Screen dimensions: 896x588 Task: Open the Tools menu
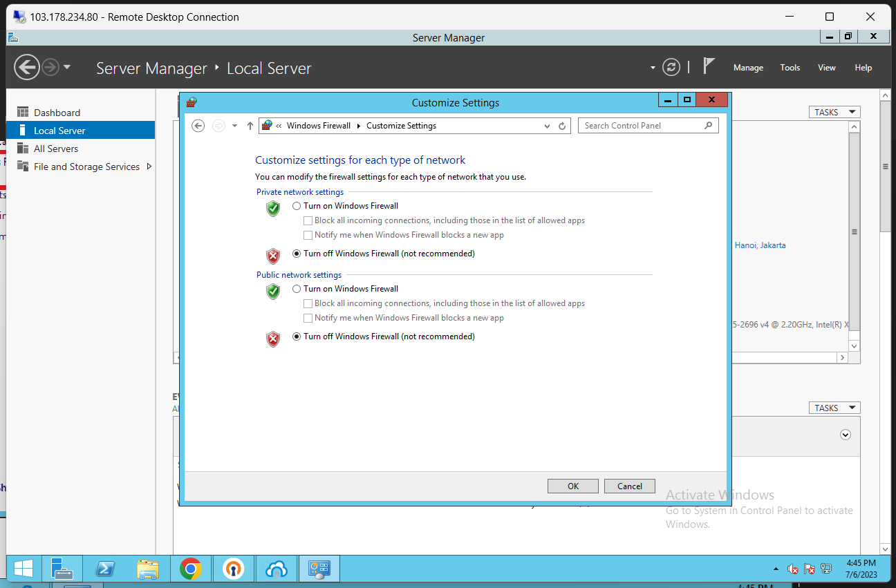[790, 68]
